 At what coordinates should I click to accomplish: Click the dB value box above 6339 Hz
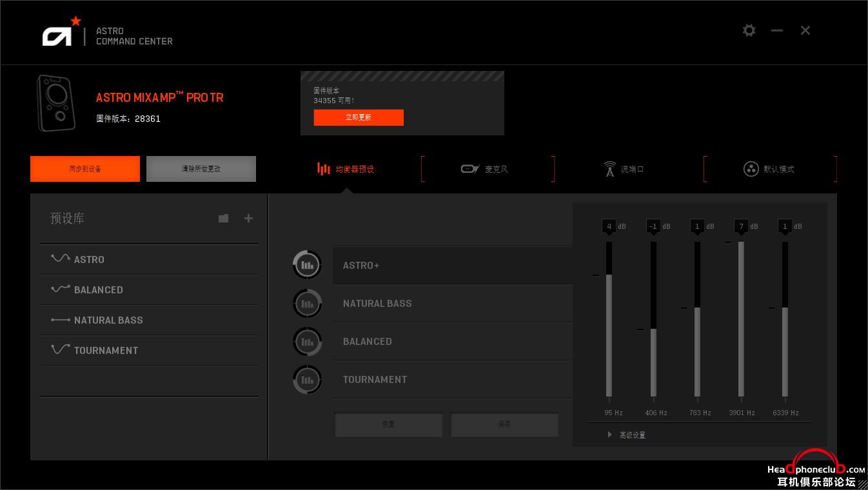pyautogui.click(x=785, y=226)
